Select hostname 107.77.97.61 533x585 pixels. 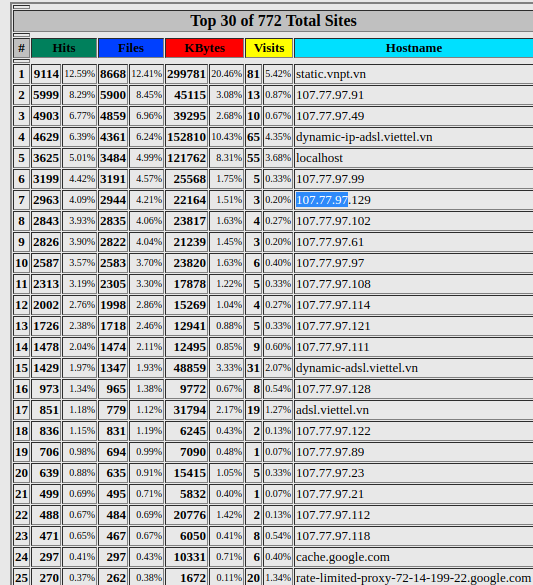(x=330, y=242)
